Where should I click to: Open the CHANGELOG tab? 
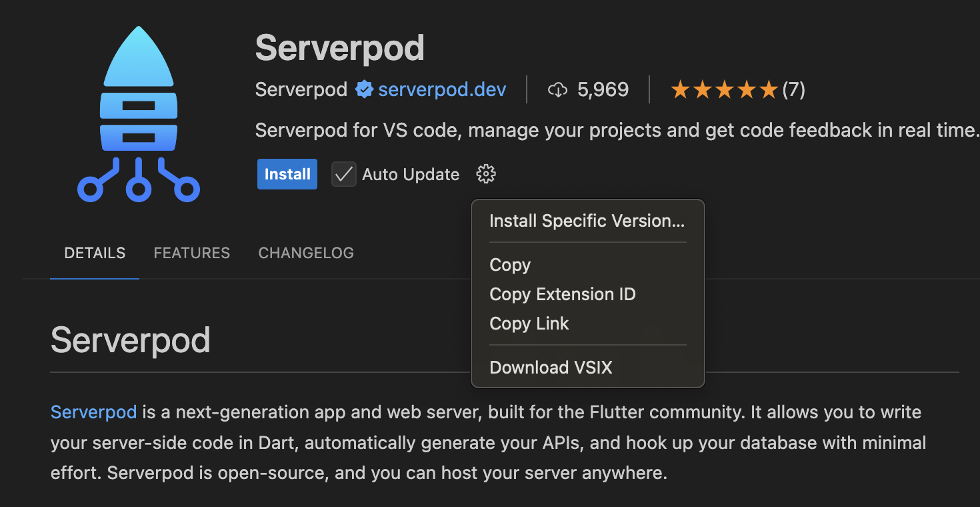(x=306, y=253)
